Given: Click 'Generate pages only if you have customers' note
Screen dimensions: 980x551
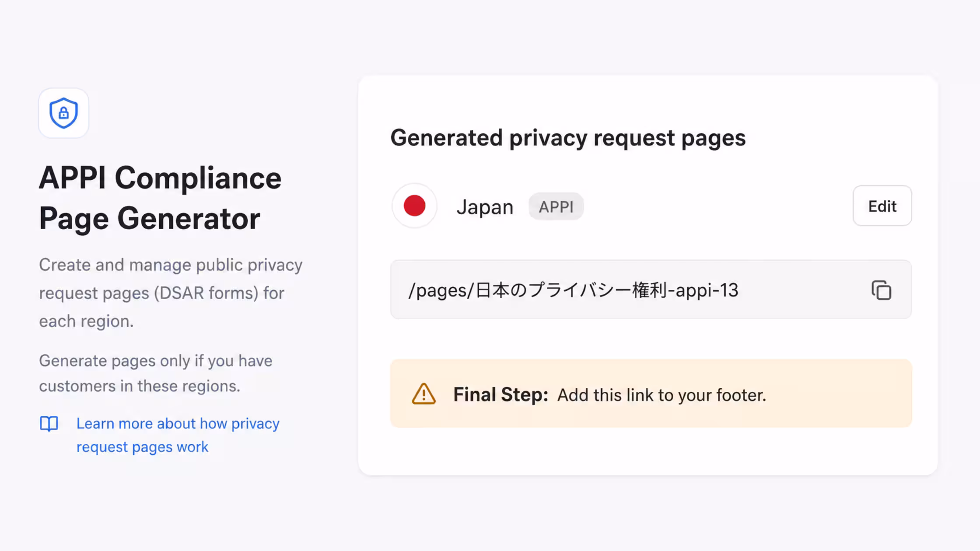Looking at the screenshot, I should click(156, 373).
